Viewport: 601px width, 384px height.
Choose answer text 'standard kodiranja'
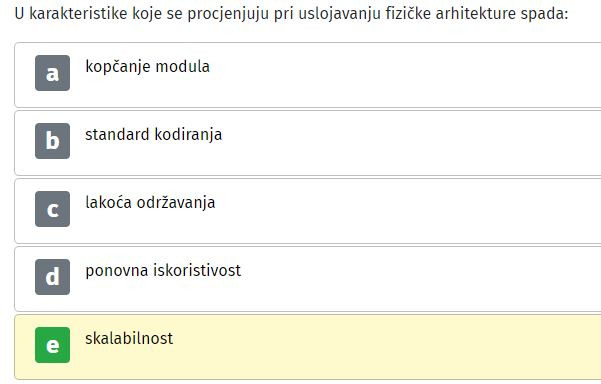(154, 135)
